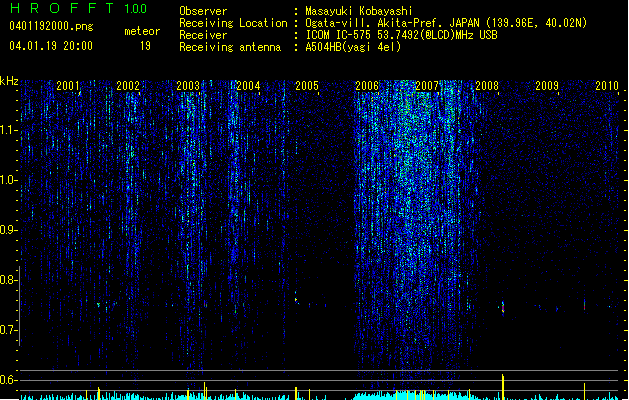
Task: Click the meteor count 19
Action: click(145, 46)
